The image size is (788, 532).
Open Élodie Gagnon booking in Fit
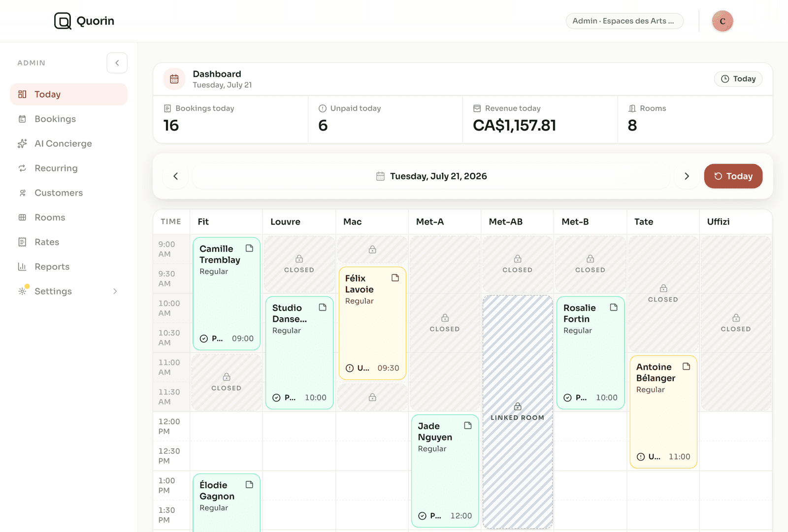coord(227,503)
